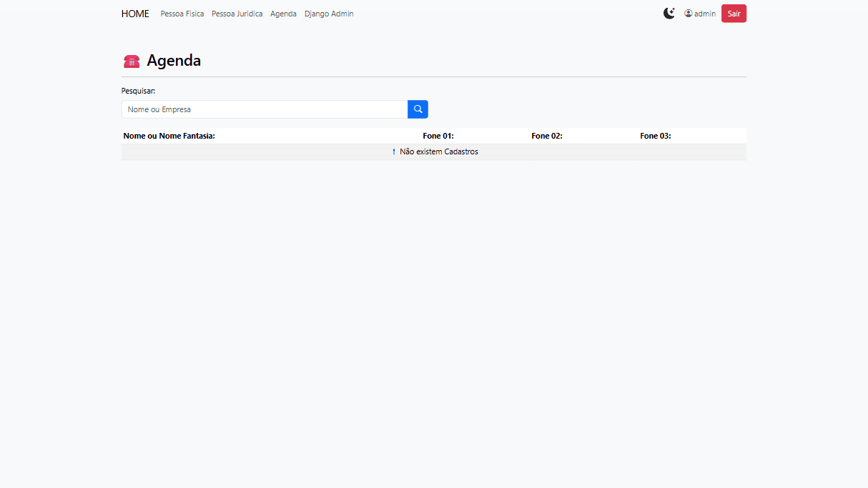
Task: Click the user avatar icon beside admin
Action: [689, 14]
